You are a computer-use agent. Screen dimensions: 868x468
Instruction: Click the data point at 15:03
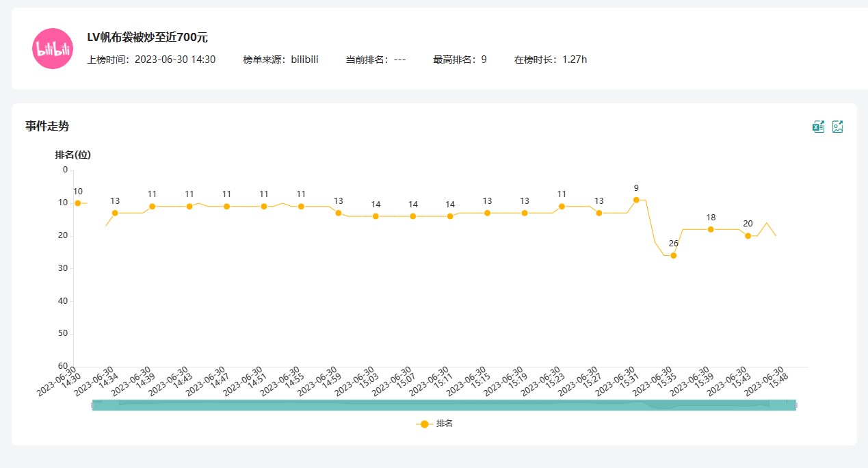click(376, 216)
